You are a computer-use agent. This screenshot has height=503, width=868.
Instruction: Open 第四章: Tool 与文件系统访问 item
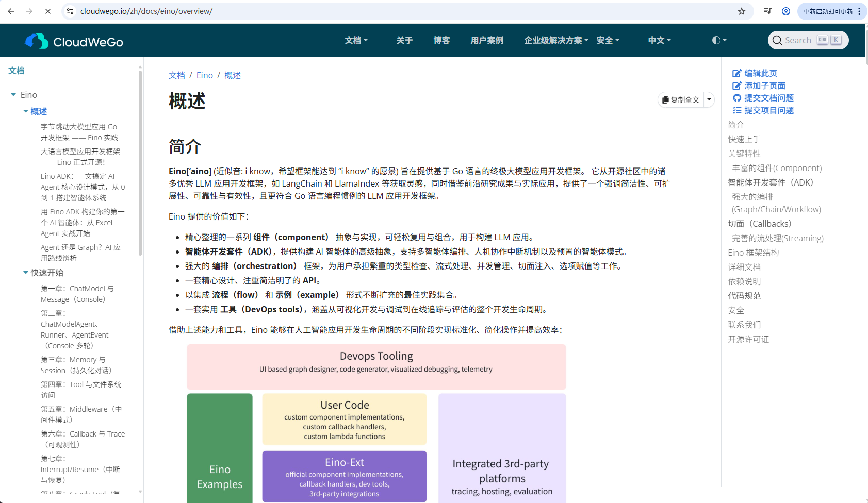81,390
